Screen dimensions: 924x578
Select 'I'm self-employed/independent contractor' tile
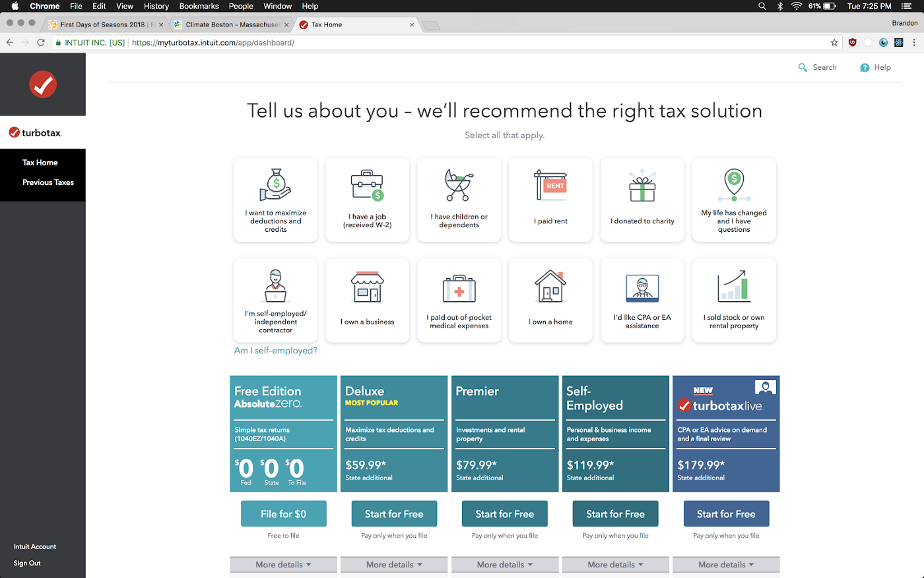(276, 301)
